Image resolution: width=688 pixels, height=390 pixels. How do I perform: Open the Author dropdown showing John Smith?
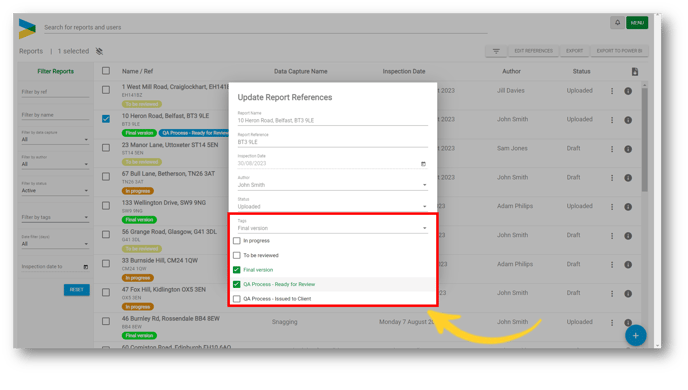[332, 182]
